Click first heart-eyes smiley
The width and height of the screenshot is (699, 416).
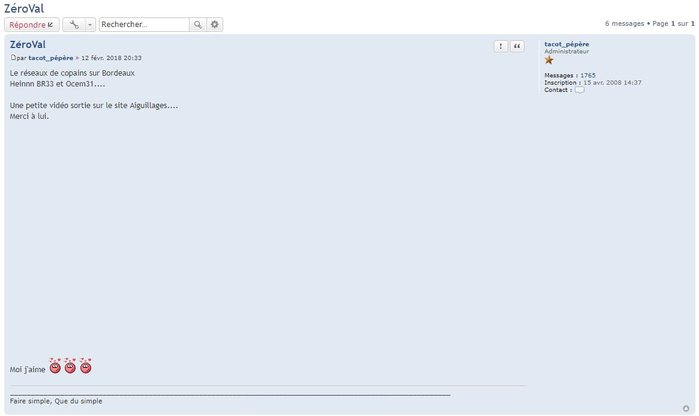(x=55, y=366)
